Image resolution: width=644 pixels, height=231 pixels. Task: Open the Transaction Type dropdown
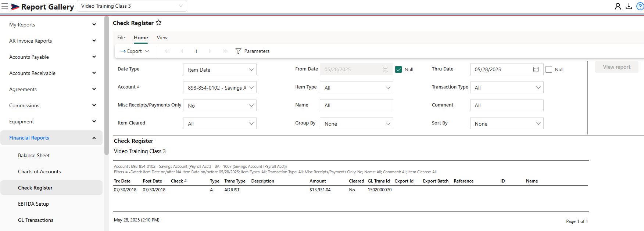click(507, 87)
